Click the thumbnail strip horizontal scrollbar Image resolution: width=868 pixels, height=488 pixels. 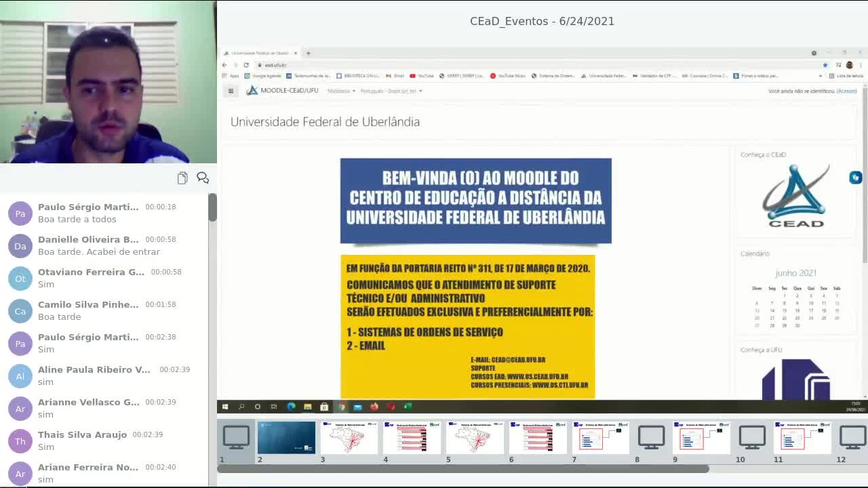pos(463,468)
